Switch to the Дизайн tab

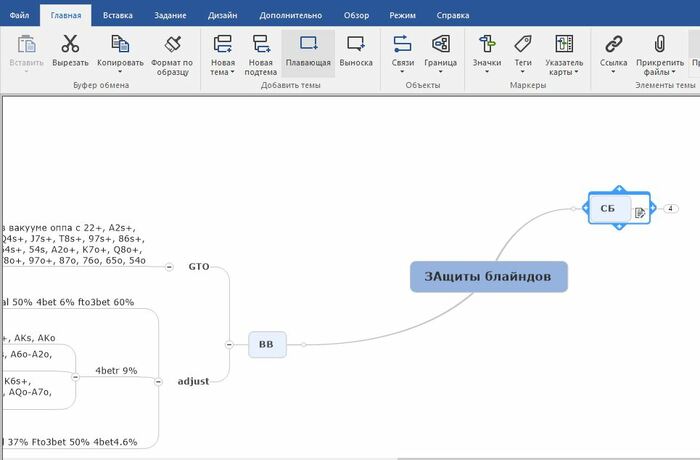pos(222,15)
